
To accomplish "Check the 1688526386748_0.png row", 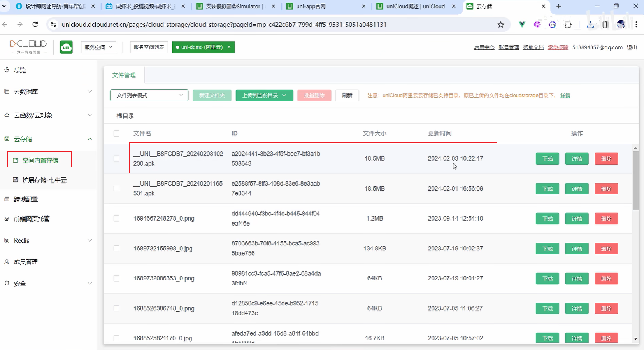I will [x=116, y=308].
